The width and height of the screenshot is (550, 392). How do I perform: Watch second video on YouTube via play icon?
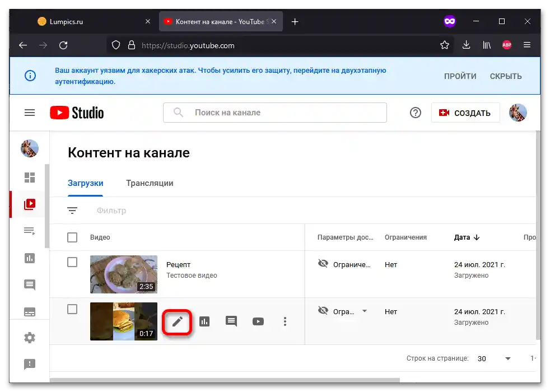pyautogui.click(x=258, y=321)
